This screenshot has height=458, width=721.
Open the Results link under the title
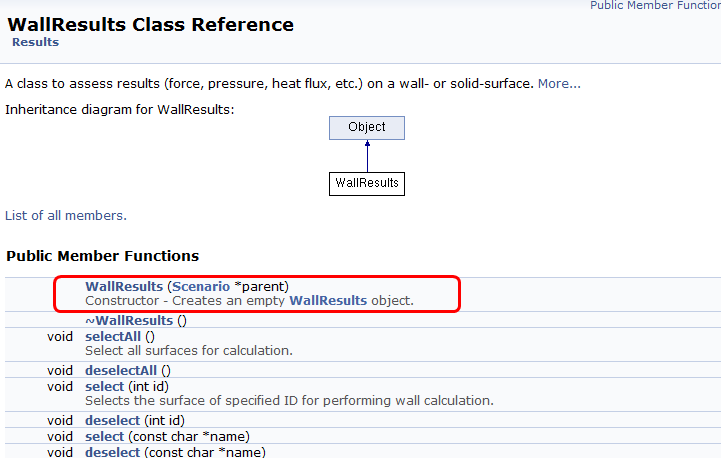(35, 42)
